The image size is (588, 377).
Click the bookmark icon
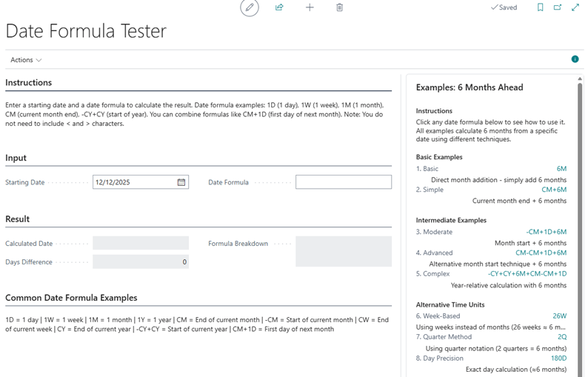pos(540,7)
